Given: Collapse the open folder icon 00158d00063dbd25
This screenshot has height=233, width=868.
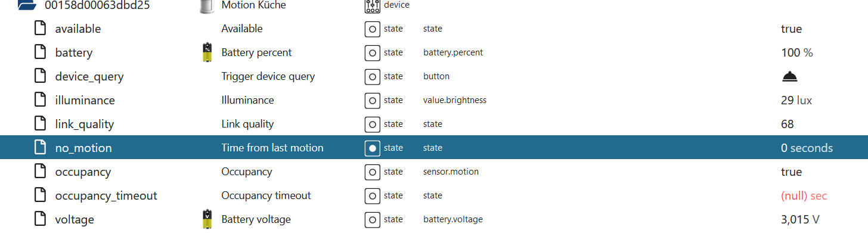Looking at the screenshot, I should click(x=26, y=5).
